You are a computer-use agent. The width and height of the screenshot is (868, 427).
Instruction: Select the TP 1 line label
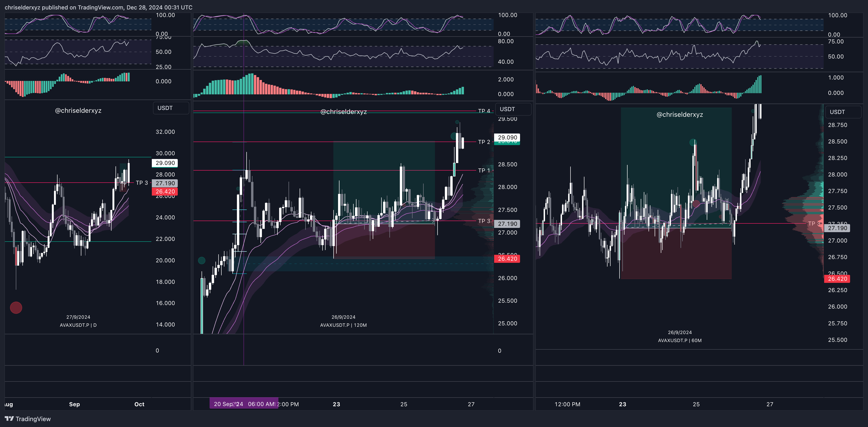pyautogui.click(x=484, y=170)
